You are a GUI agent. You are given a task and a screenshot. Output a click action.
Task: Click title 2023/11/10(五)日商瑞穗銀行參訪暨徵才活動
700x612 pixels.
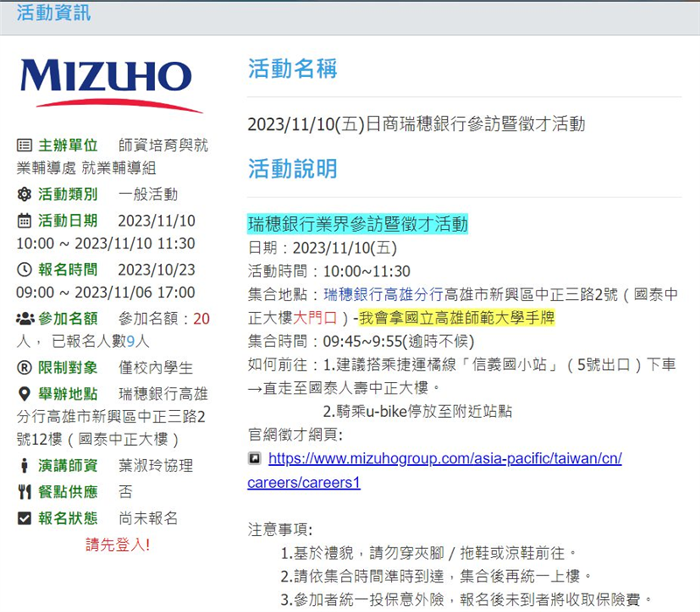(x=416, y=124)
